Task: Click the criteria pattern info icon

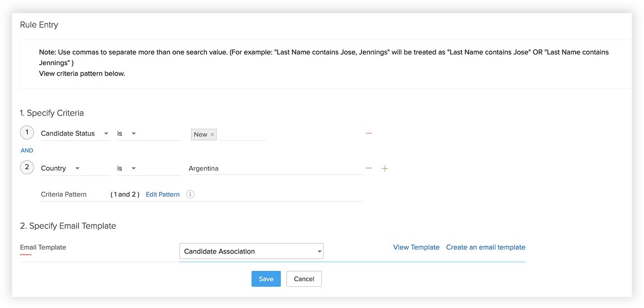Action: (x=190, y=194)
